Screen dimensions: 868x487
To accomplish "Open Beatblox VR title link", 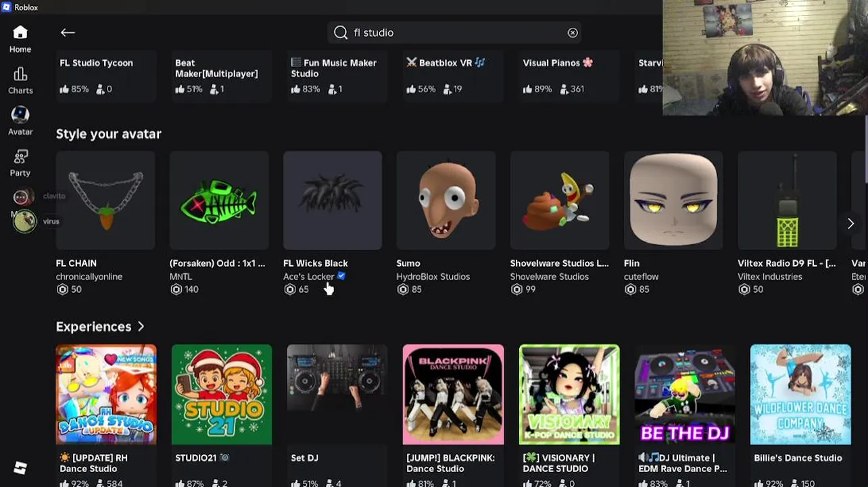I will [x=445, y=63].
